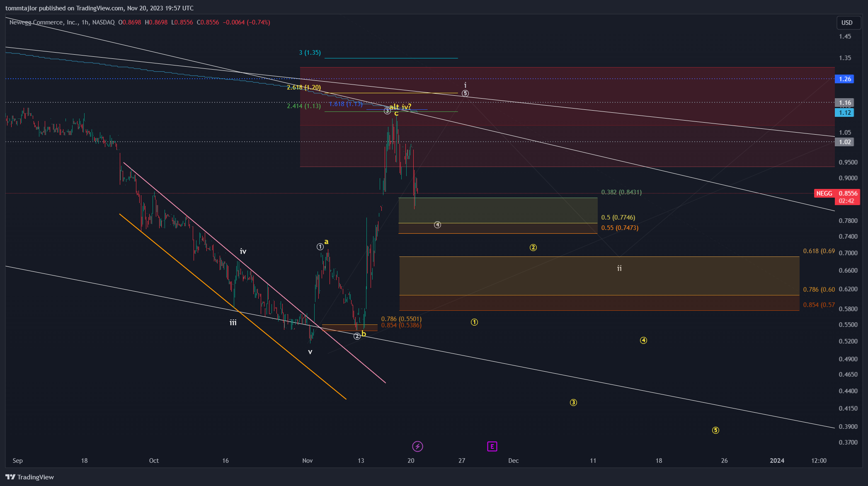Click the TradingView logo at bottom left
The height and width of the screenshot is (486, 868).
(x=30, y=477)
